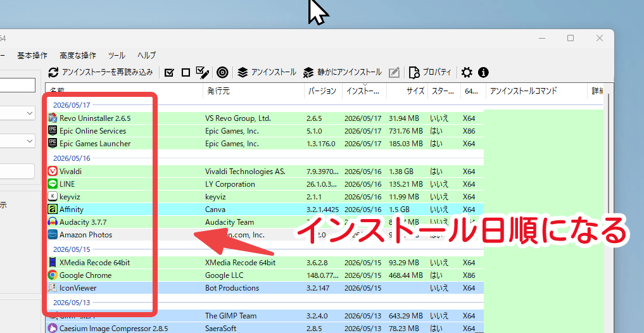
Task: Open the ヘルプ menu
Action: click(147, 56)
